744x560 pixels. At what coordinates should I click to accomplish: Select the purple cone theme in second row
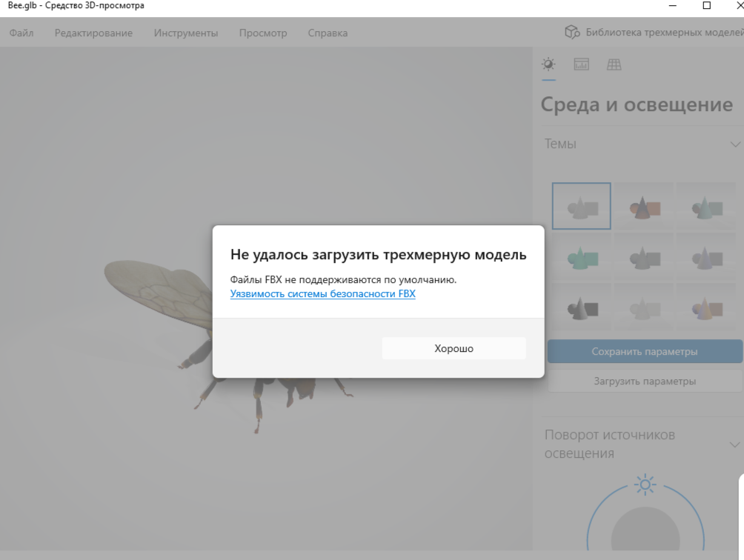click(706, 256)
